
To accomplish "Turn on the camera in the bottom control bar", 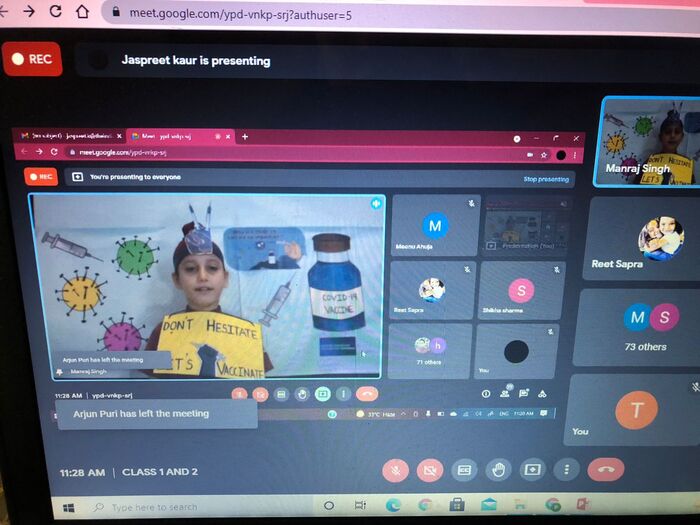I will (430, 470).
